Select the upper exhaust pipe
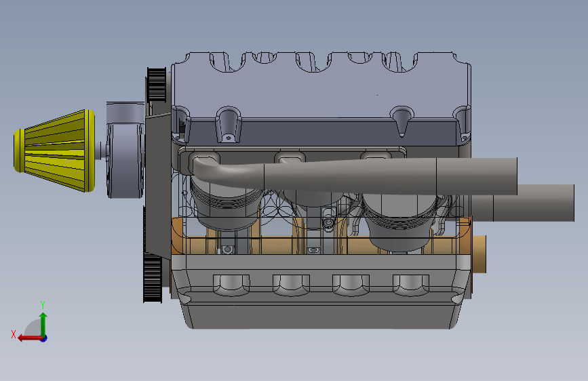This screenshot has height=381, width=588. click(355, 176)
